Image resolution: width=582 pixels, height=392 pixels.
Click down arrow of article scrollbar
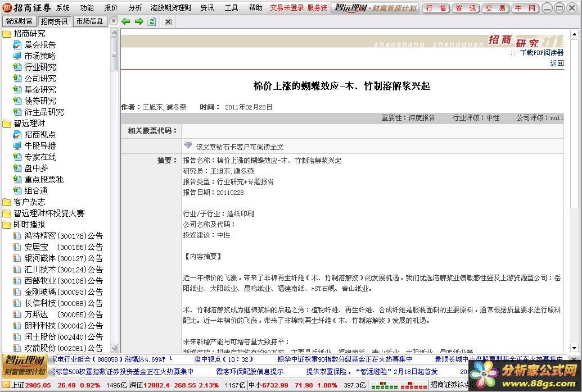tap(574, 348)
